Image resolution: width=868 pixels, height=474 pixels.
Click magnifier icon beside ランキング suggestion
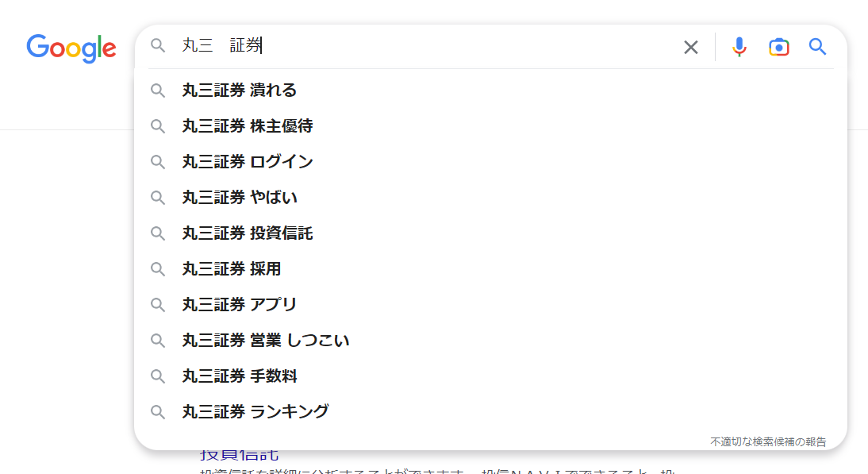tap(158, 412)
